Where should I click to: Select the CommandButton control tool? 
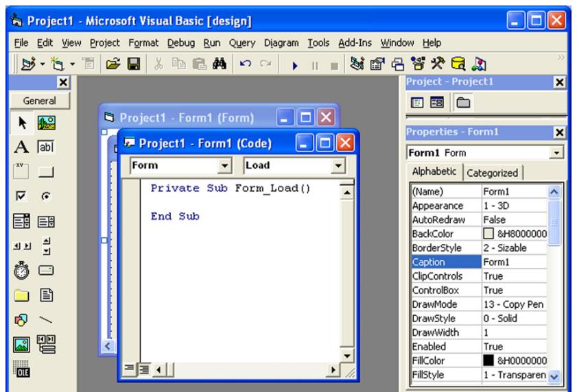pos(47,172)
